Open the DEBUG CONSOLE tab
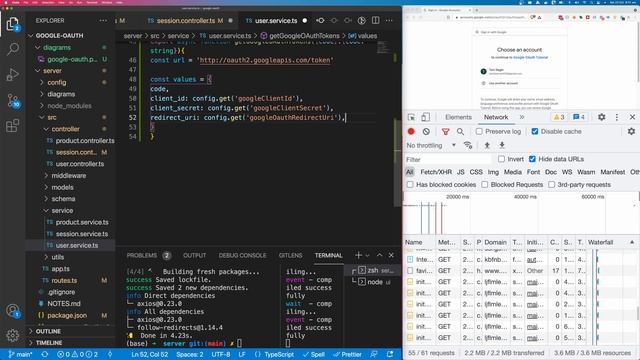 coord(242,255)
